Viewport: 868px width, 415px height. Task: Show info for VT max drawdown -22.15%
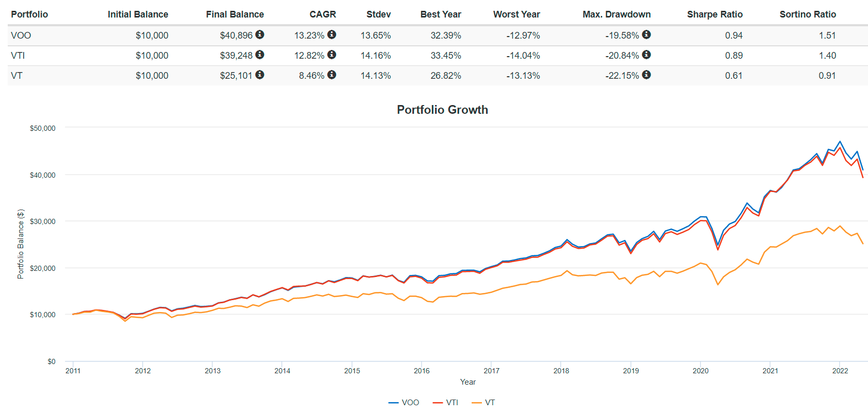click(646, 75)
